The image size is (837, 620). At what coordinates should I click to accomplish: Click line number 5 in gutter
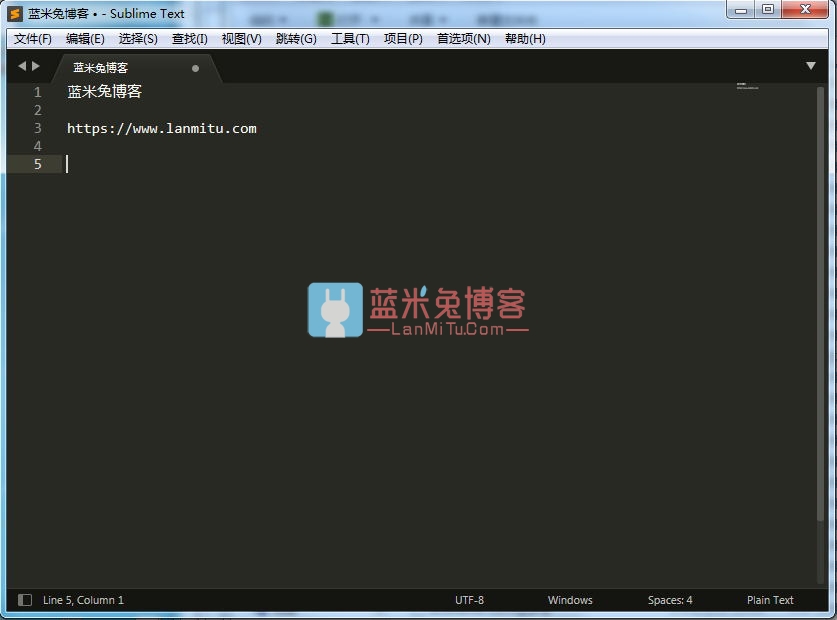click(x=37, y=164)
